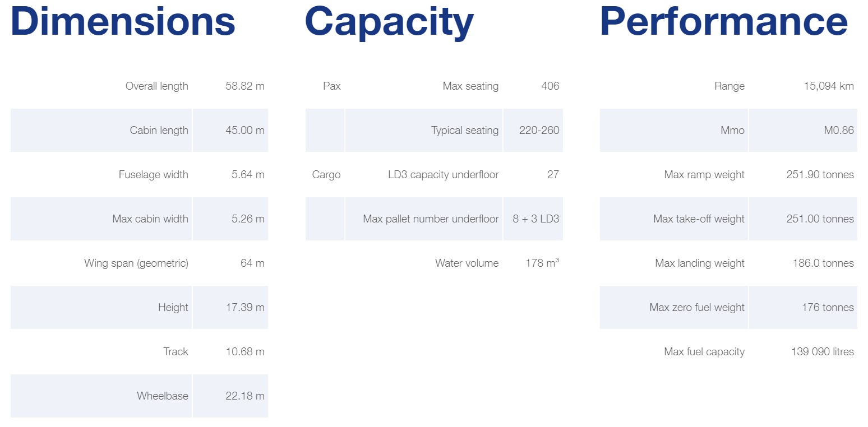868x427 pixels.
Task: Select the Range value 15,094 km
Action: pos(829,86)
